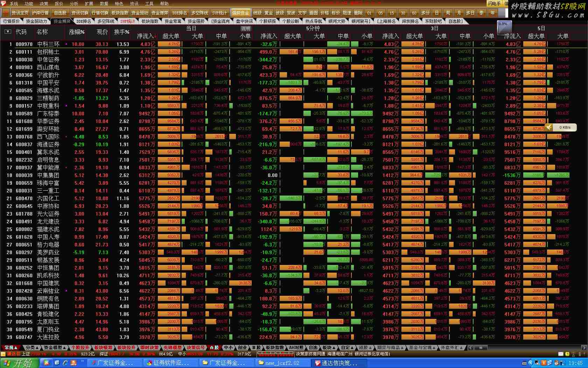Screen dimensions: 588x368
Task: Expand the 外盘外汇 bottom tab
Action: (451, 347)
